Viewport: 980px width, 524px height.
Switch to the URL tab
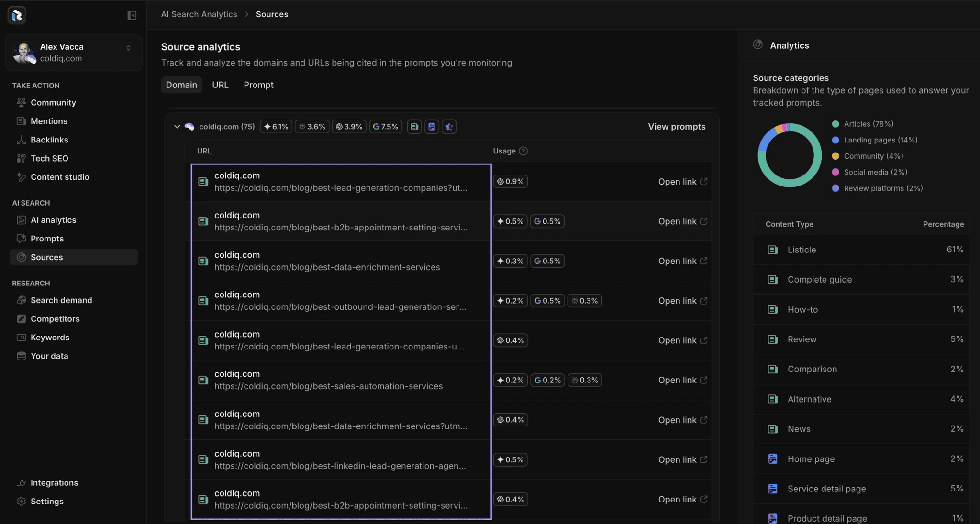pos(220,85)
